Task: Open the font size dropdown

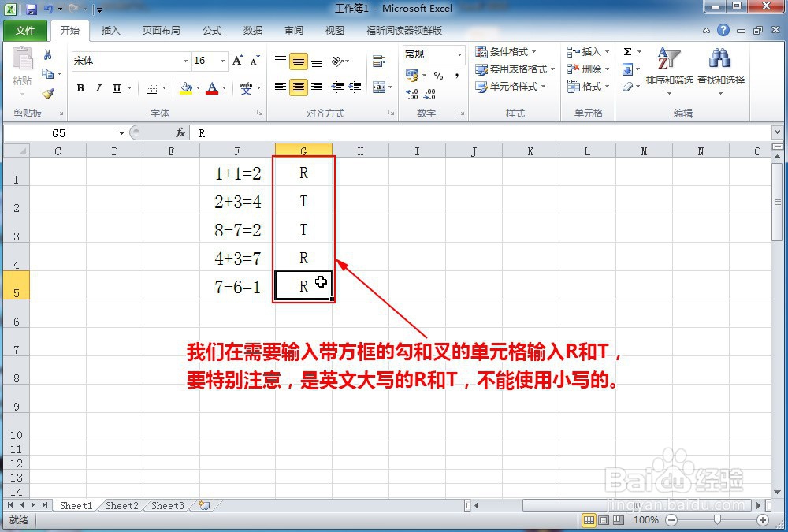Action: click(x=224, y=61)
